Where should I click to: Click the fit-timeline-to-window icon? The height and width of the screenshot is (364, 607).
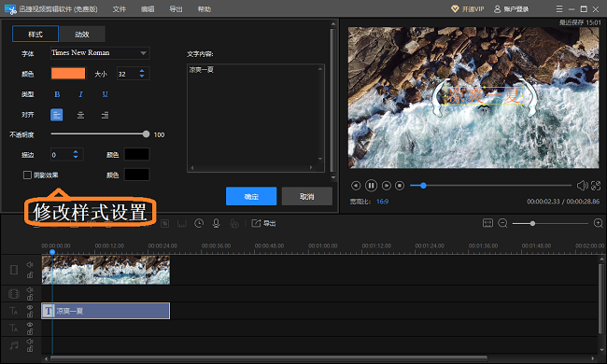coord(487,223)
